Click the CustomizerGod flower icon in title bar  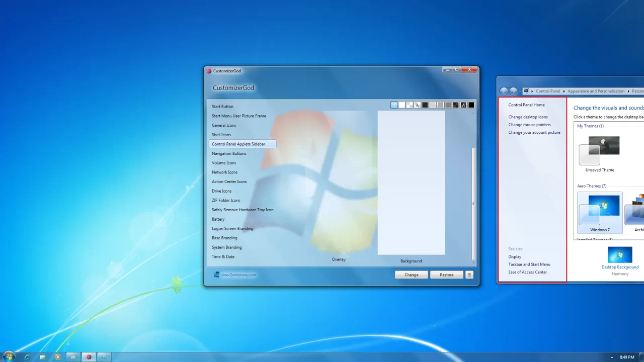(x=209, y=71)
